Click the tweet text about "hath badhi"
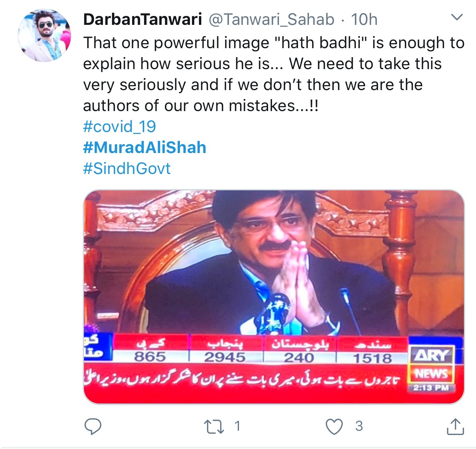 point(274,74)
